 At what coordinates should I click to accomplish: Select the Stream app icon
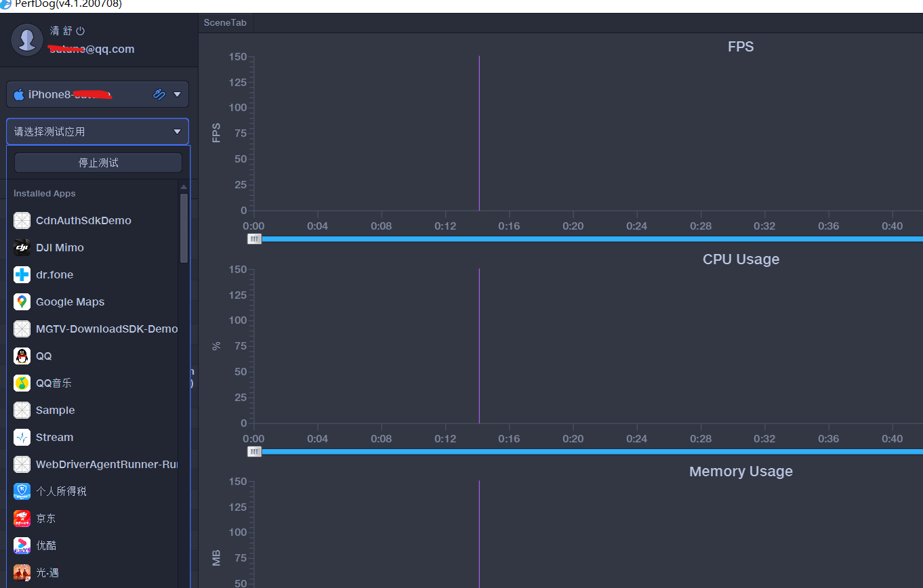[x=22, y=438]
